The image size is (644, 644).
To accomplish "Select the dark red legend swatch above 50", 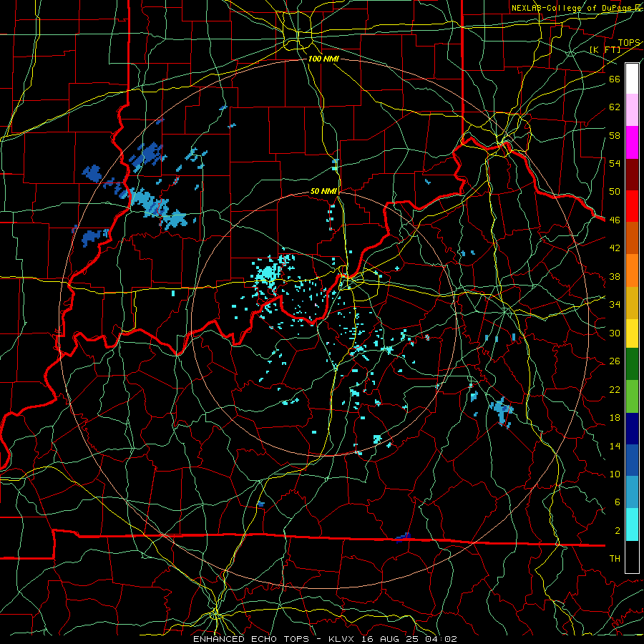I will point(632,174).
